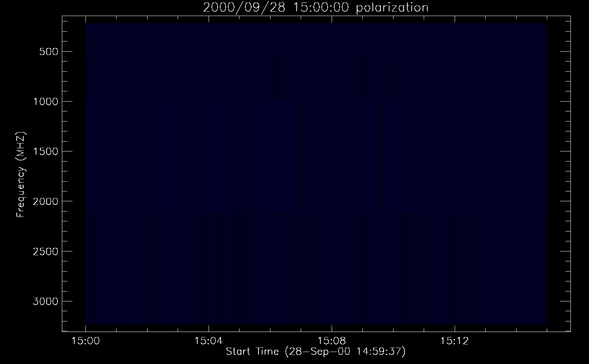
Task: Click the 15:04 time tick label
Action: tap(208, 341)
